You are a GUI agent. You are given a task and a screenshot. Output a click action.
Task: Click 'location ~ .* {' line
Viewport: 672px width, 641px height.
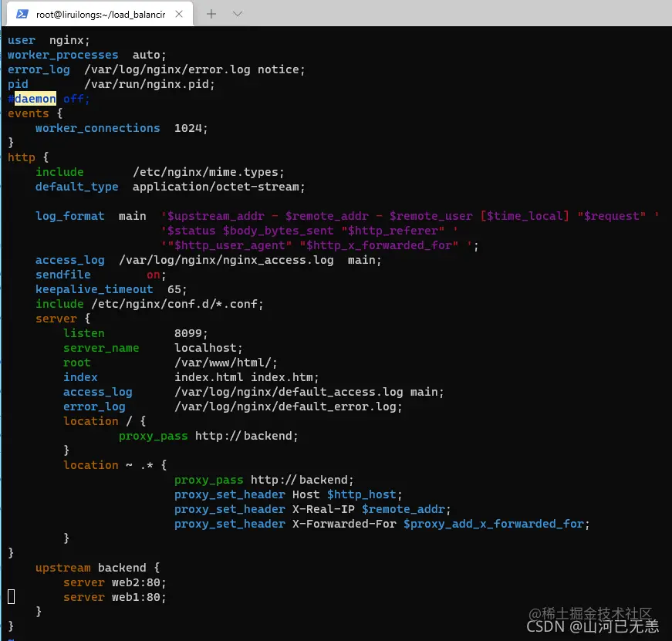(115, 465)
